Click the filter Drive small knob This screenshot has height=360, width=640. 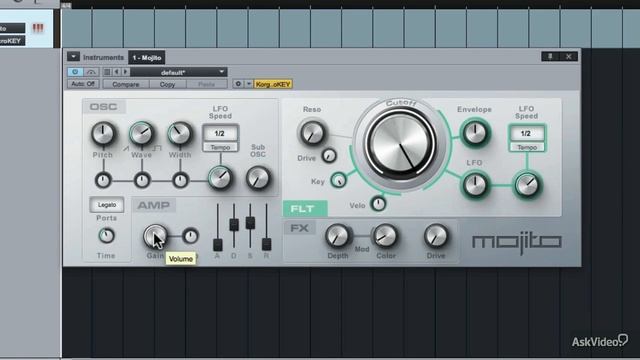(x=329, y=156)
